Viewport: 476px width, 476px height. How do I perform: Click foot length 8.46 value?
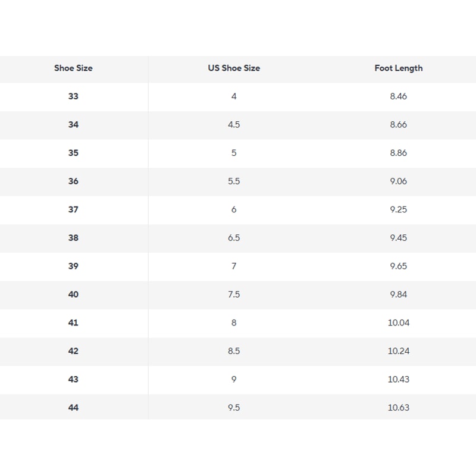398,96
